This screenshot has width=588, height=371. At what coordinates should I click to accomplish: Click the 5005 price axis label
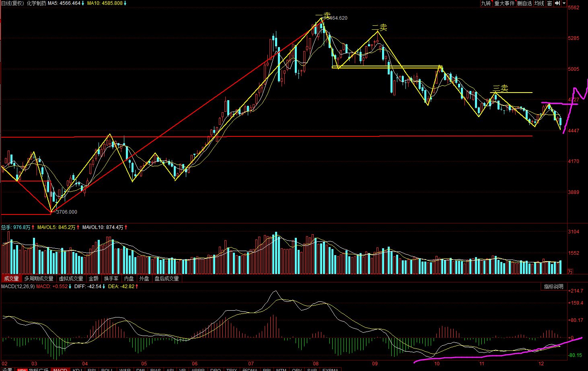[x=574, y=69]
